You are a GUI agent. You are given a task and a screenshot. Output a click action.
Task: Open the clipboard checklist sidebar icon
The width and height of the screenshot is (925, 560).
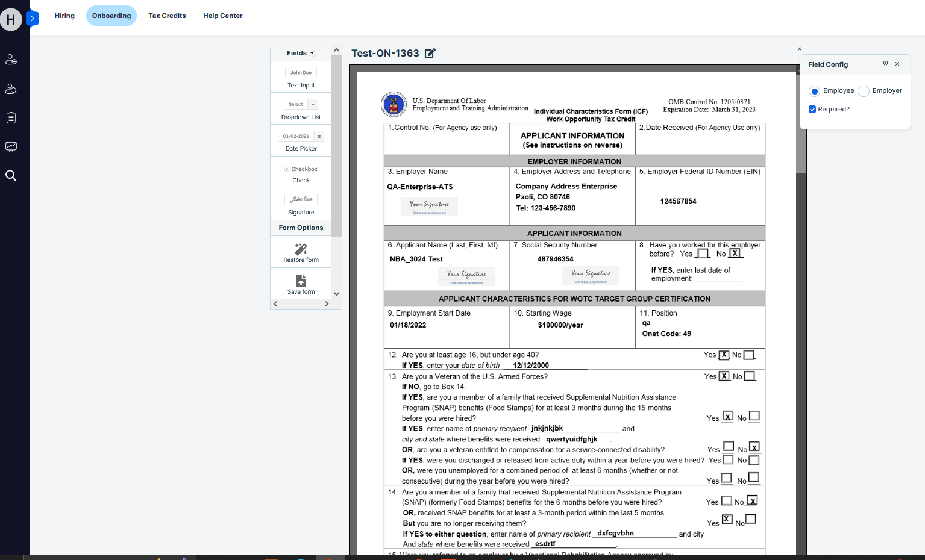point(11,117)
